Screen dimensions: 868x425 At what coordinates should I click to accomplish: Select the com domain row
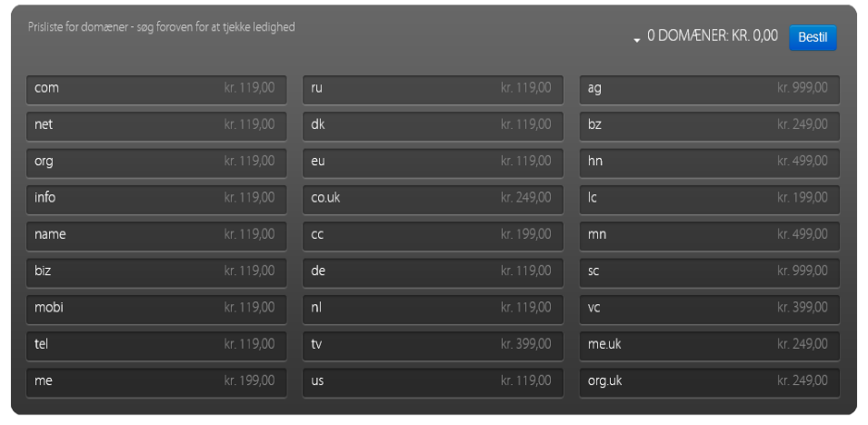[x=156, y=89]
